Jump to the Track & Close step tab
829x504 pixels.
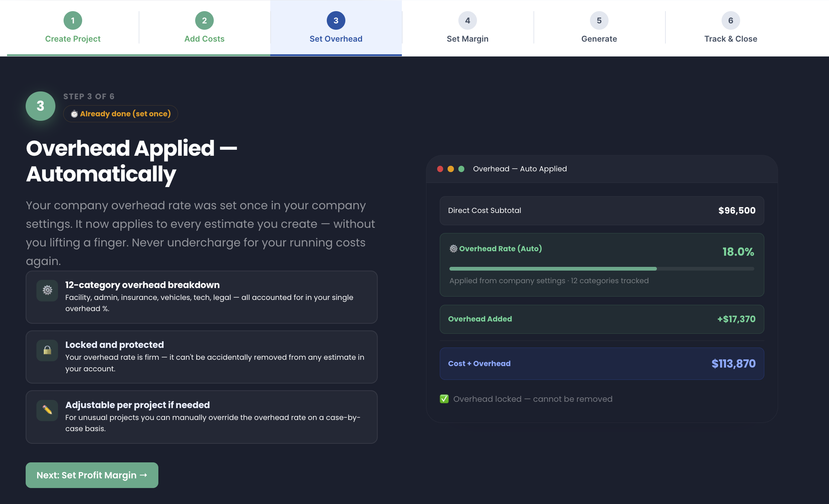click(x=731, y=28)
